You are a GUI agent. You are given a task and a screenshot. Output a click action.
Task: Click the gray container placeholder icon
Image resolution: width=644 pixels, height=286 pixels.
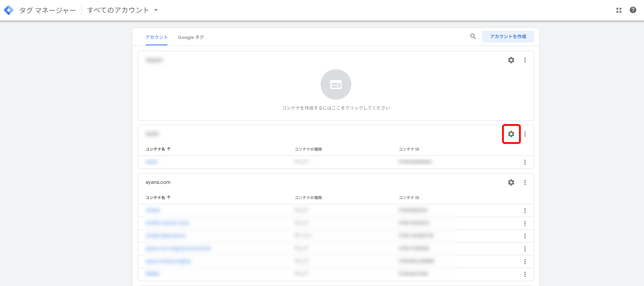[336, 84]
